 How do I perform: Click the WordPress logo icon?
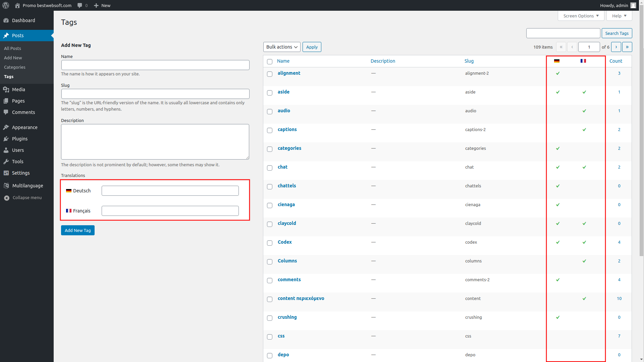(x=6, y=5)
